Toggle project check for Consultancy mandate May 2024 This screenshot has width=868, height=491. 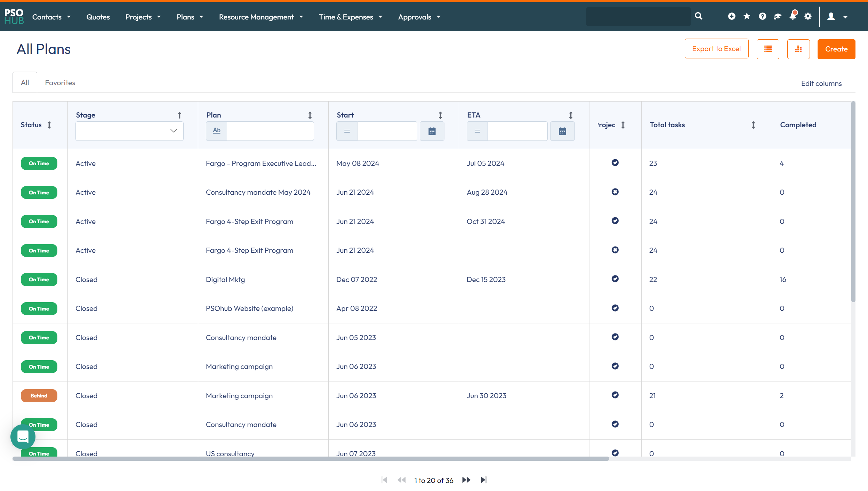point(615,192)
